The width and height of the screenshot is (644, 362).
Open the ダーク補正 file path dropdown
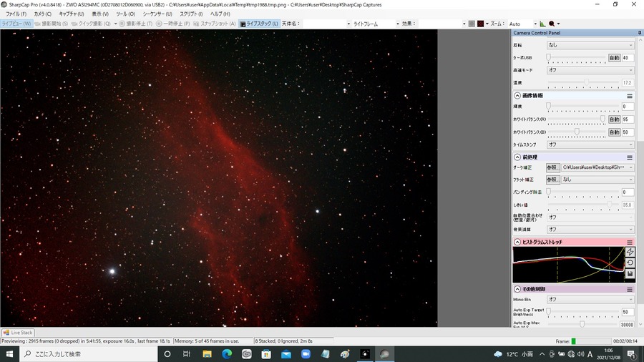[x=597, y=167]
